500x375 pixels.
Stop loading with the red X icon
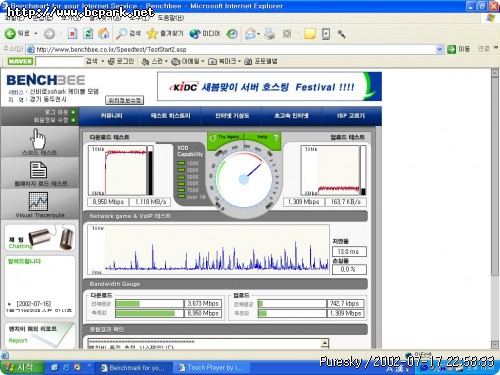tap(72, 34)
